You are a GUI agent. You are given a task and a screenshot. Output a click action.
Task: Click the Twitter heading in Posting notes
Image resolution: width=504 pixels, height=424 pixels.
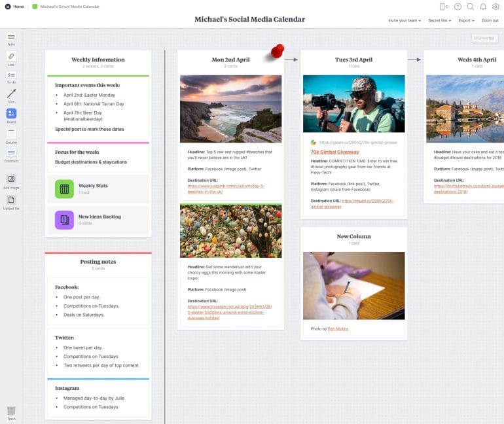click(x=64, y=338)
